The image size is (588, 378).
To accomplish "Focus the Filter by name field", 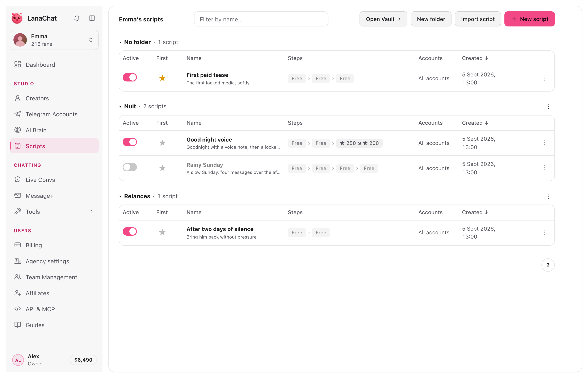I will 261,19.
